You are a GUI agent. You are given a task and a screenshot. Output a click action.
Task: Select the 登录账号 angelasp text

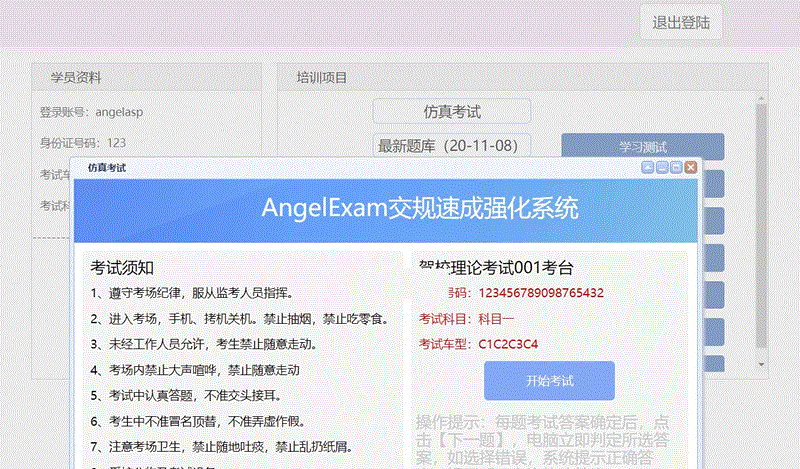[90, 112]
